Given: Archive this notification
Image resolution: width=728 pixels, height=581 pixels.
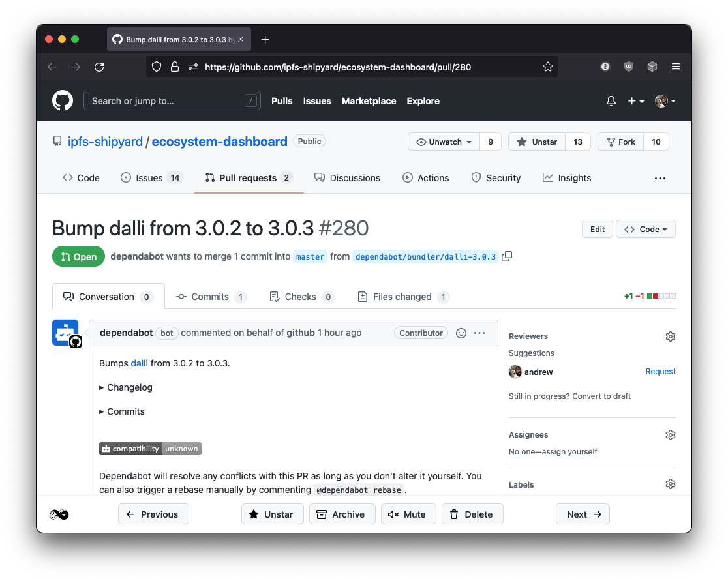Looking at the screenshot, I should pyautogui.click(x=342, y=514).
